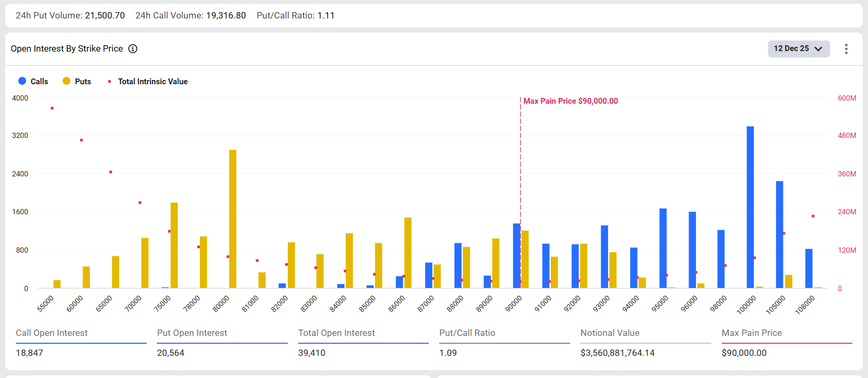Click the Max Pain Price $90,000.00 chart label
The width and height of the screenshot is (868, 378).
pyautogui.click(x=570, y=101)
